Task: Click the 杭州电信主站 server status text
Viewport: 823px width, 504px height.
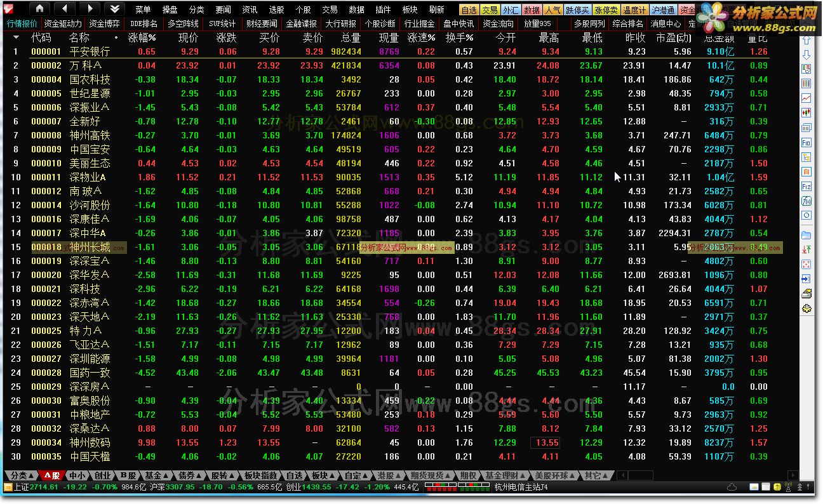Action: (521, 487)
